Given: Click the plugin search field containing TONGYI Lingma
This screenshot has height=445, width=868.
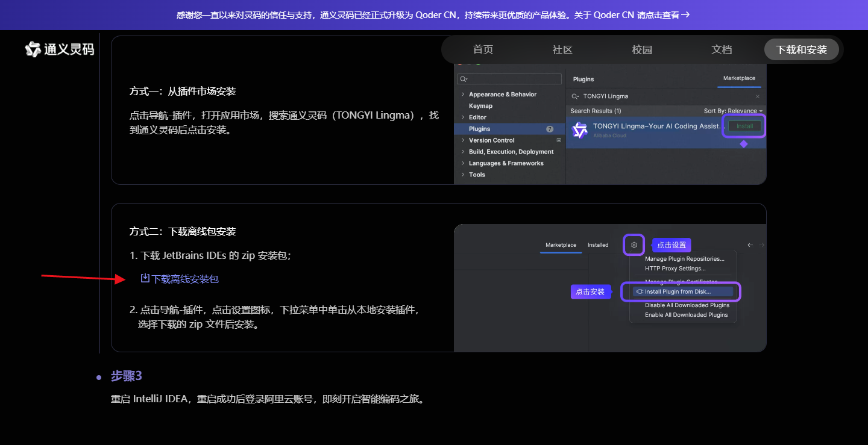Looking at the screenshot, I should pyautogui.click(x=666, y=96).
